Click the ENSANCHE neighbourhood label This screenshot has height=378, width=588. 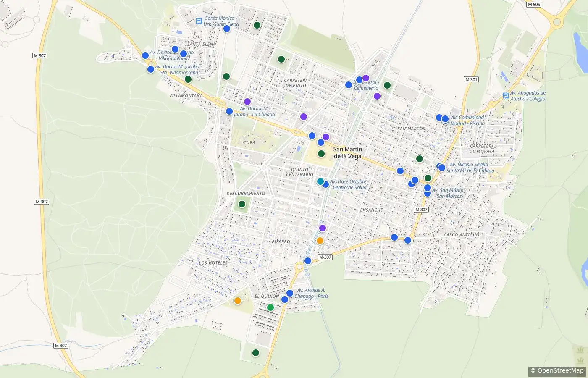pyautogui.click(x=372, y=210)
